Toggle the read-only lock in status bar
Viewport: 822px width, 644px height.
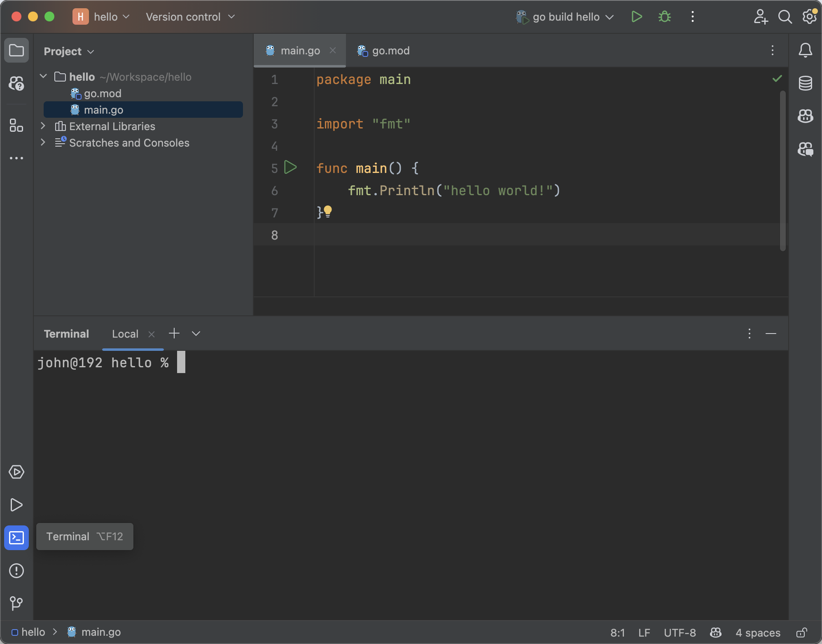click(x=801, y=632)
